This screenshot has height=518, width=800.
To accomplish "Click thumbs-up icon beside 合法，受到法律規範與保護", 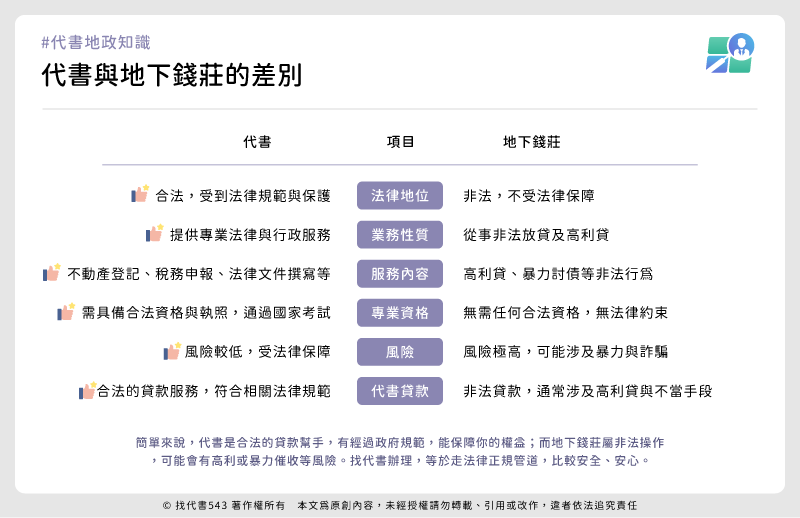I will 140,195.
